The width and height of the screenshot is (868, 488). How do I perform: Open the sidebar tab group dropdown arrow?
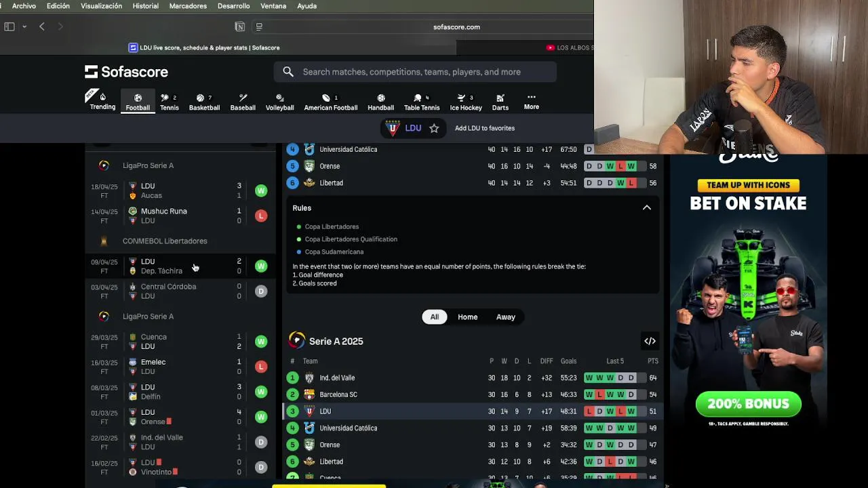[x=24, y=26]
